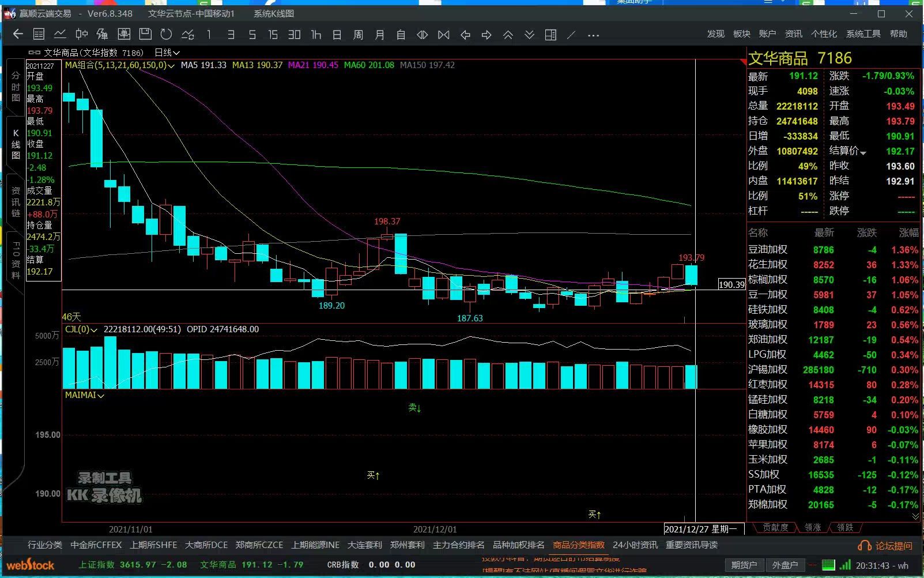Select the 5-minute period button
This screenshot has height=578, width=924.
(x=252, y=35)
